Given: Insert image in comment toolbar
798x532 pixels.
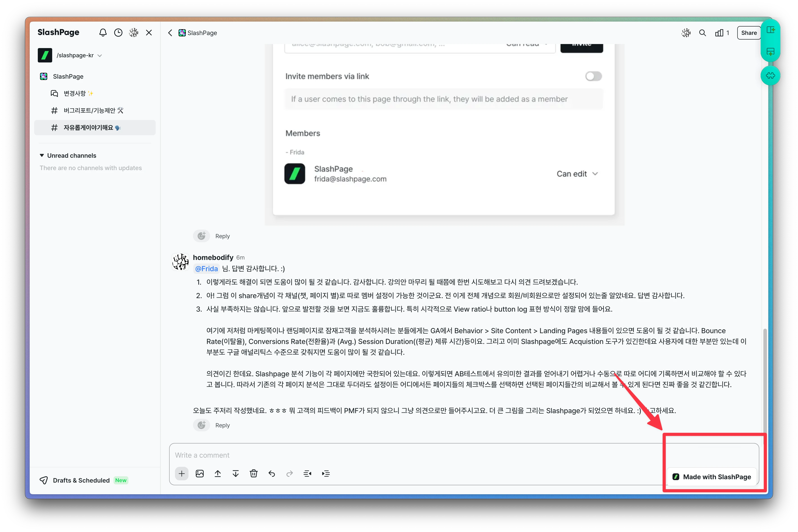Looking at the screenshot, I should 200,474.
